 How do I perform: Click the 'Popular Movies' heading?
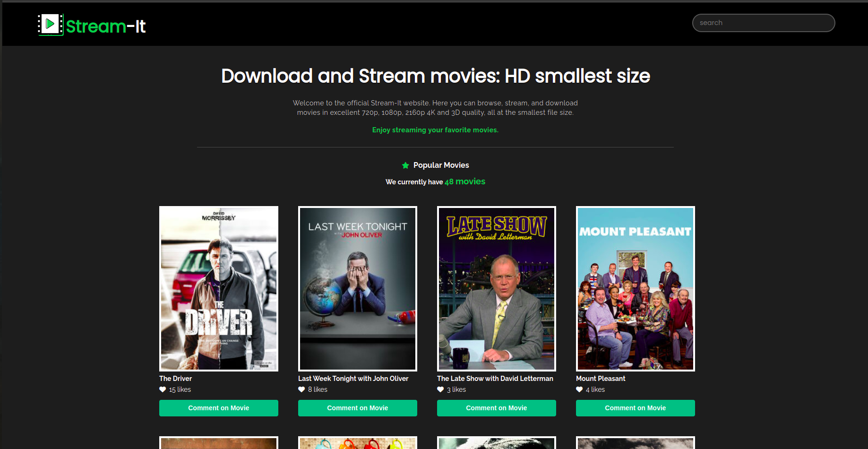[441, 165]
